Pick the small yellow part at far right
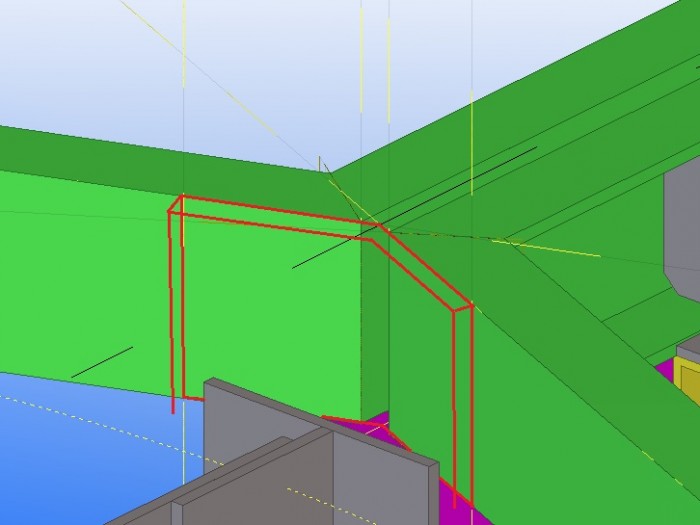 pos(687,380)
